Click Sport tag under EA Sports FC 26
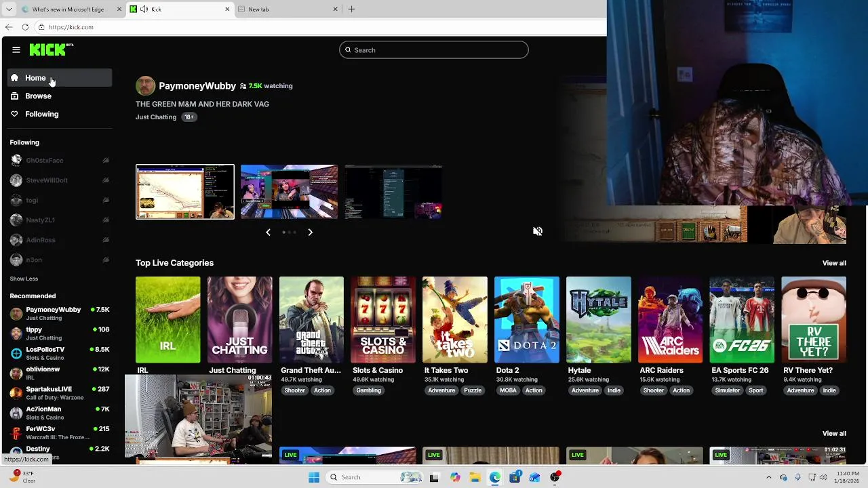The image size is (868, 488). tap(756, 390)
